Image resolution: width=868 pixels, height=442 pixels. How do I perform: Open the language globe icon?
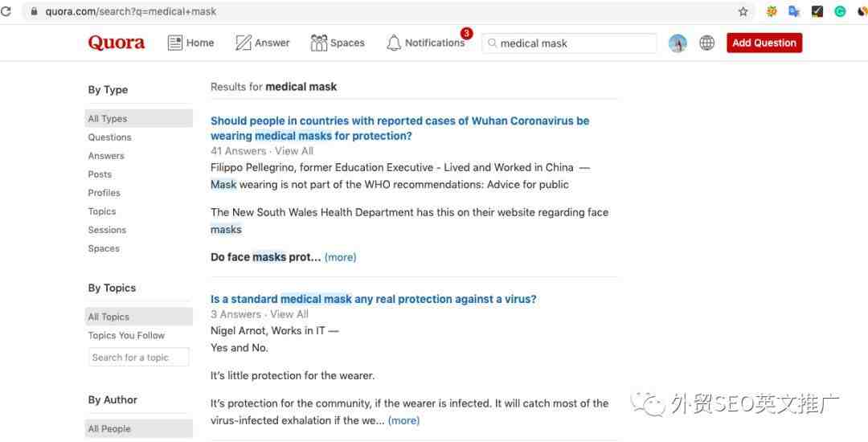pyautogui.click(x=707, y=43)
